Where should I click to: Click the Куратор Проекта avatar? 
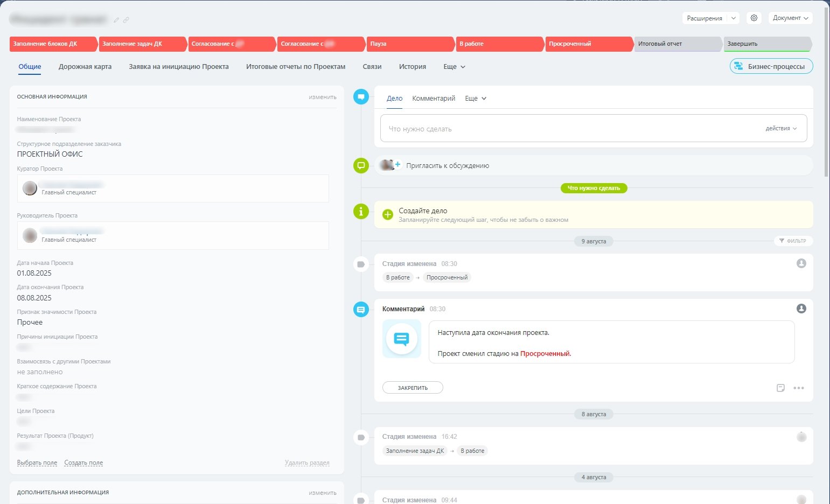point(30,188)
